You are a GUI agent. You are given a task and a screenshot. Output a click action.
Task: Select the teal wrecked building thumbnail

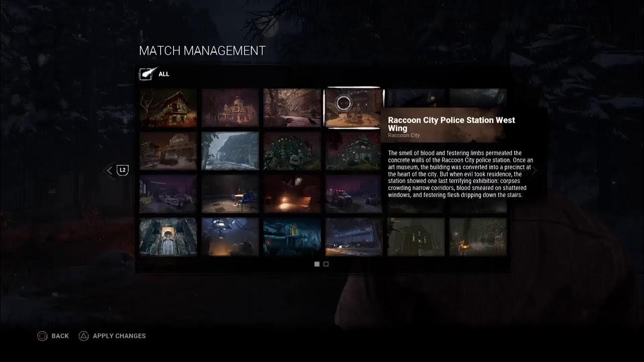pyautogui.click(x=292, y=237)
